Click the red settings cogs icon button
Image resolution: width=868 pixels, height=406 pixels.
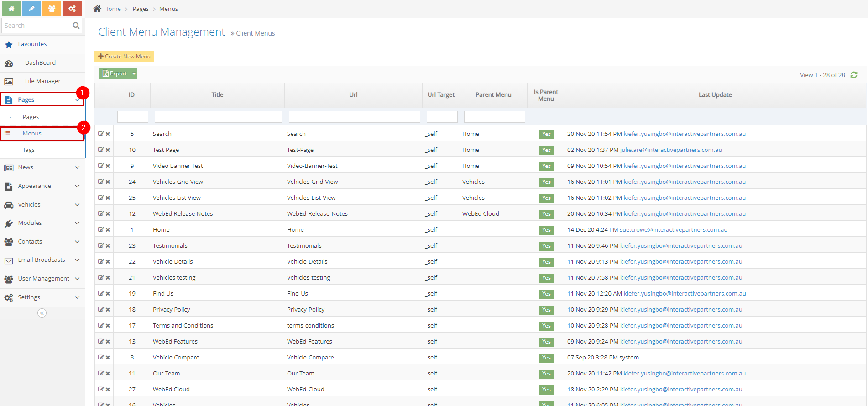[72, 9]
